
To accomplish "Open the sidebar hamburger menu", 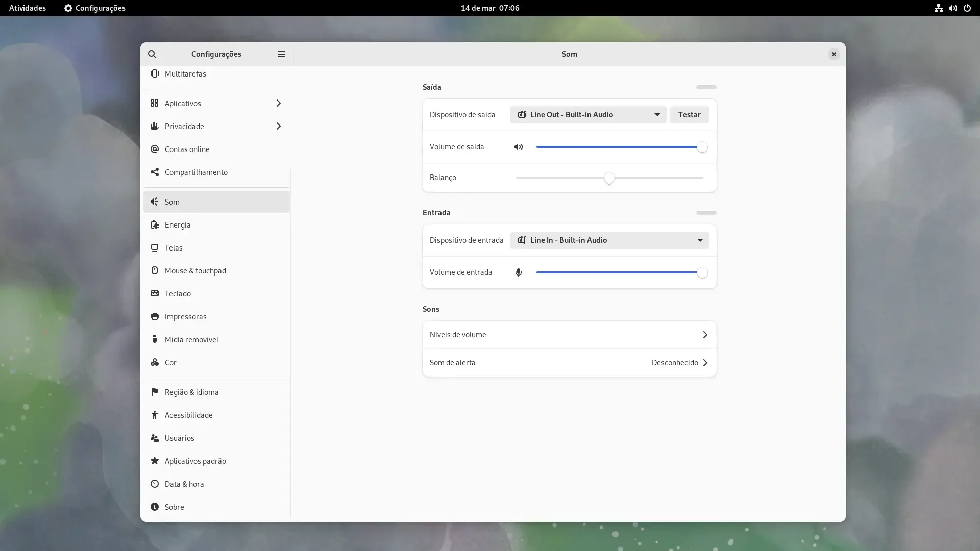I will 281,54.
